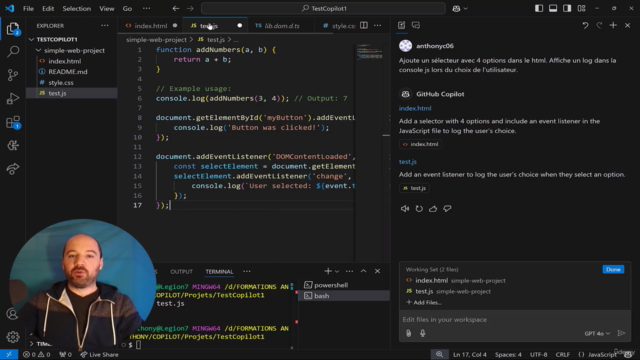The image size is (640, 360).
Task: Open the Source Control view
Action: pos(13,75)
